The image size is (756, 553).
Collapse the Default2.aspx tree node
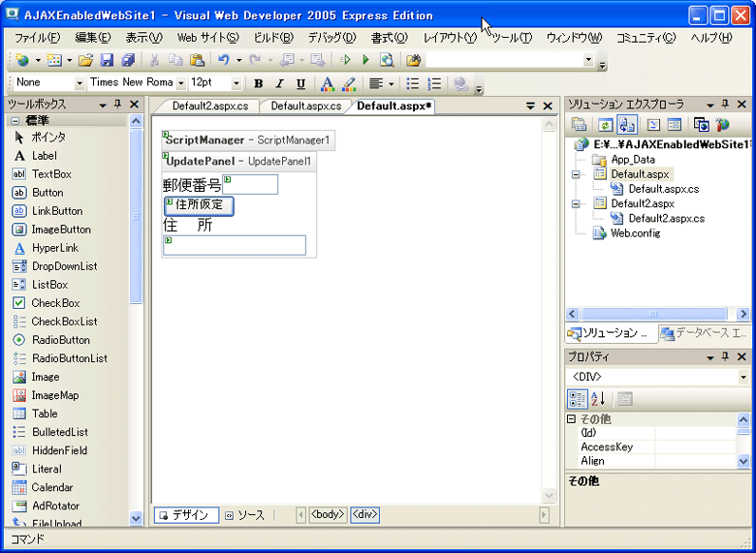(x=576, y=204)
